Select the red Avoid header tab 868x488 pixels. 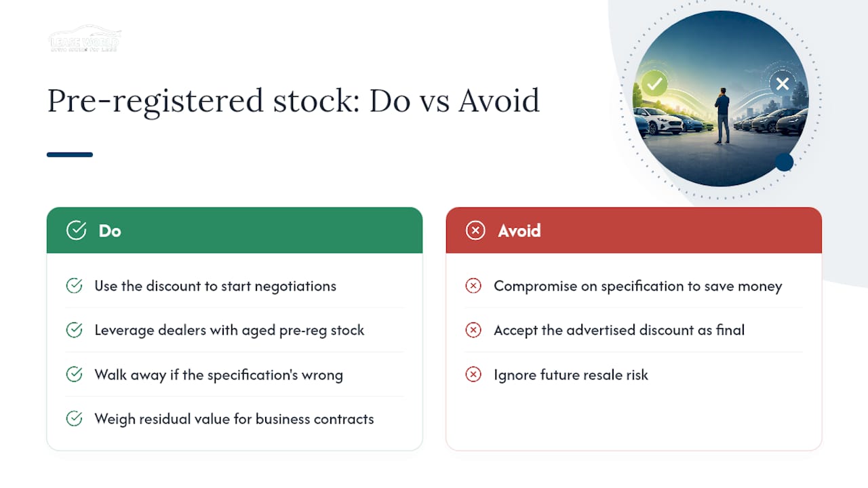click(633, 230)
